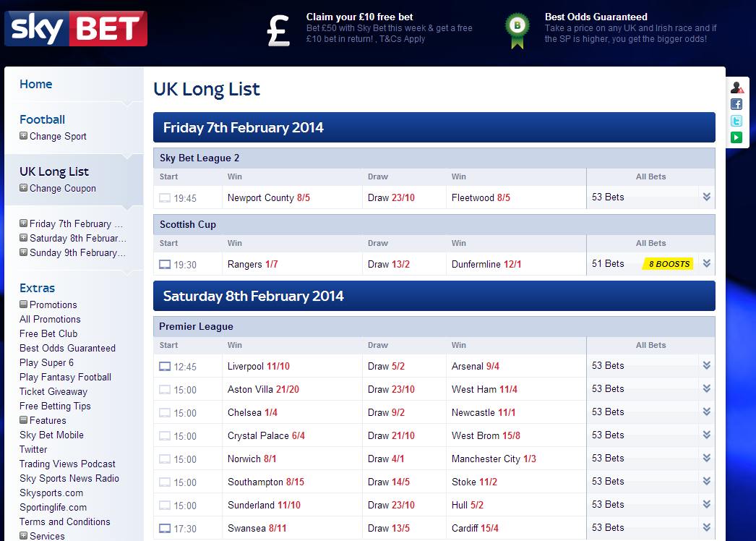This screenshot has height=541, width=756.
Task: Click the user account icon in side panel
Action: pos(736,88)
